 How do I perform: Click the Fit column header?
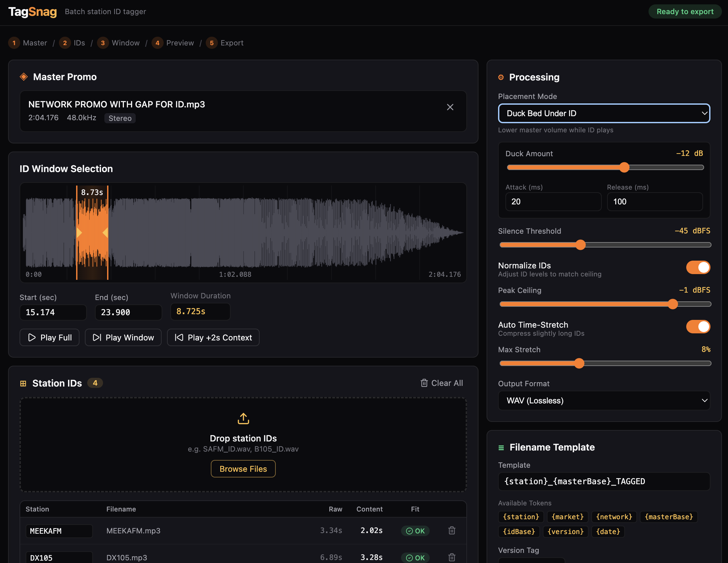coord(415,509)
